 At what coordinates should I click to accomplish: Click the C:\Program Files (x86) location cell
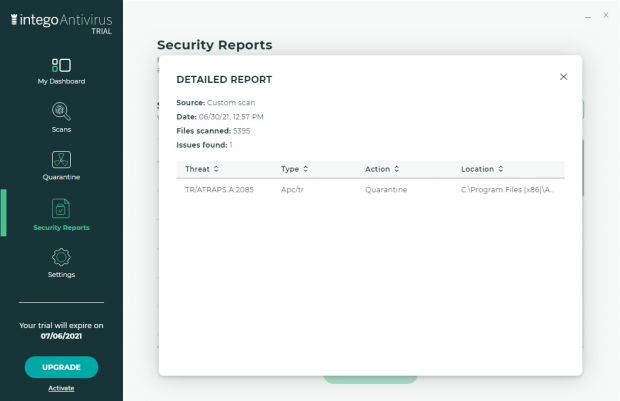point(507,189)
